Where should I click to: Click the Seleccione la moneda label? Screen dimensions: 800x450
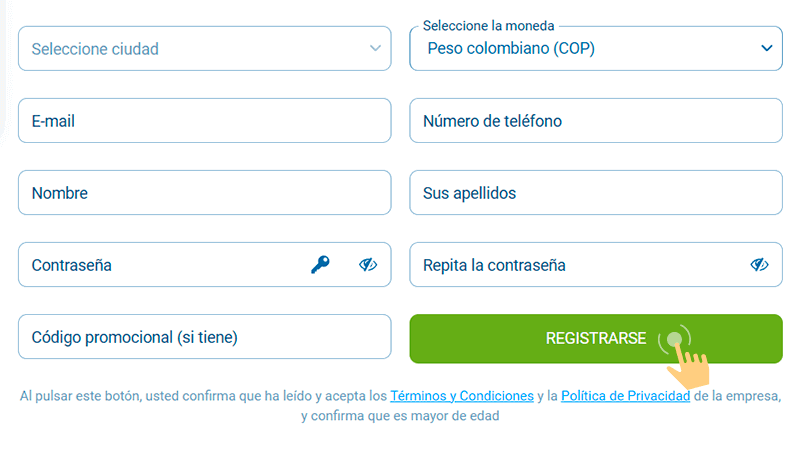point(488,26)
